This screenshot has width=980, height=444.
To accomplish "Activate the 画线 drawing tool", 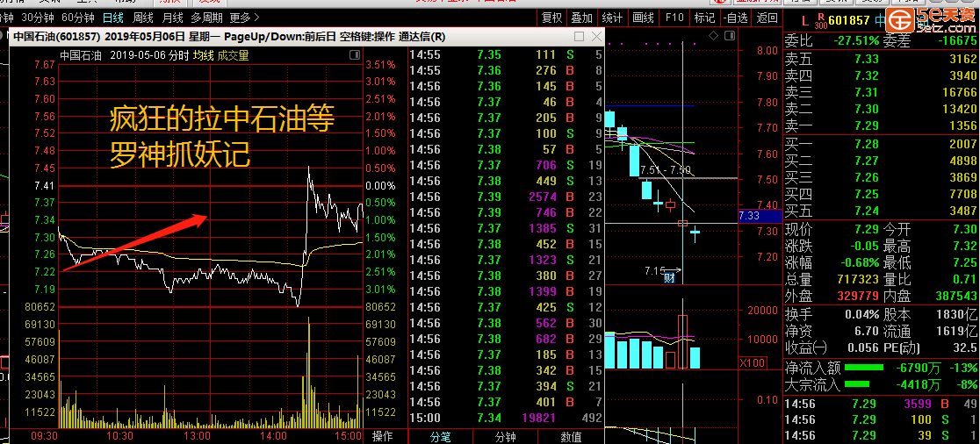I will [643, 18].
